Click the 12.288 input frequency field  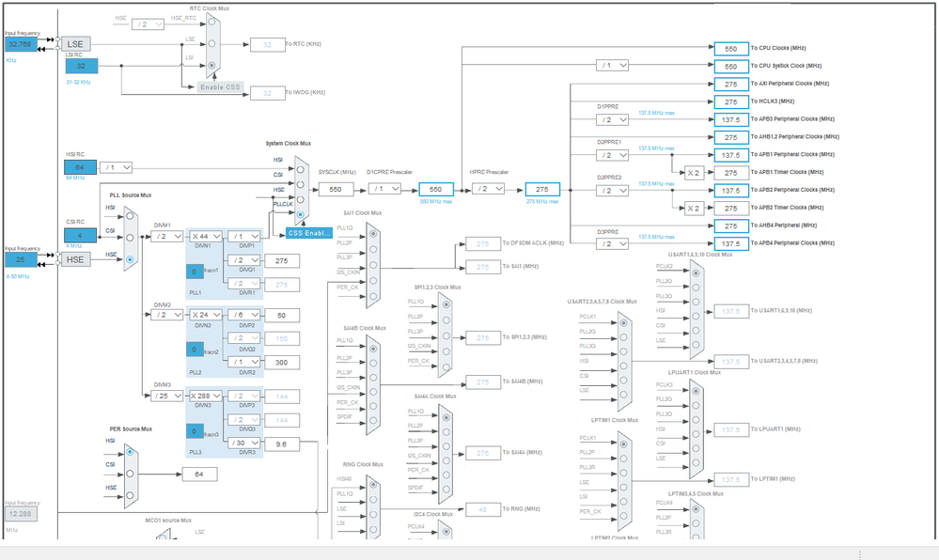(x=21, y=514)
